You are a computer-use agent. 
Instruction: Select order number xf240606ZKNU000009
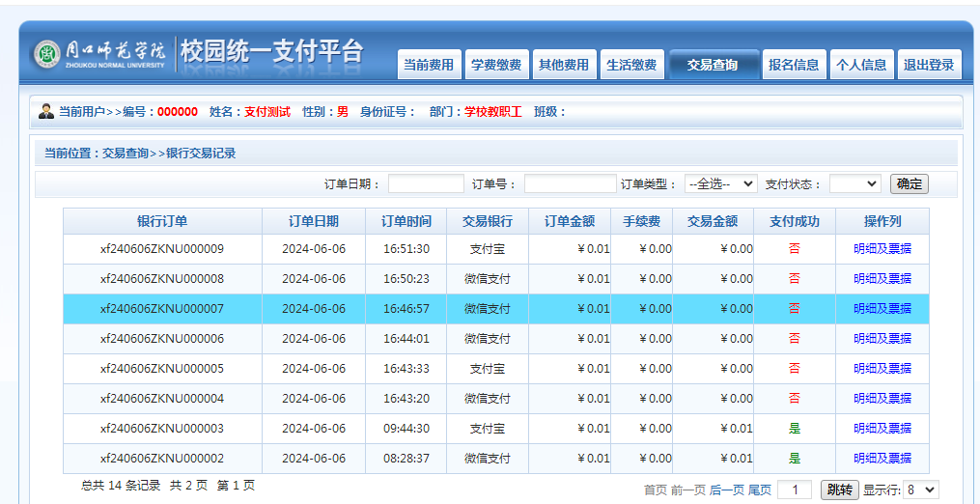(162, 249)
